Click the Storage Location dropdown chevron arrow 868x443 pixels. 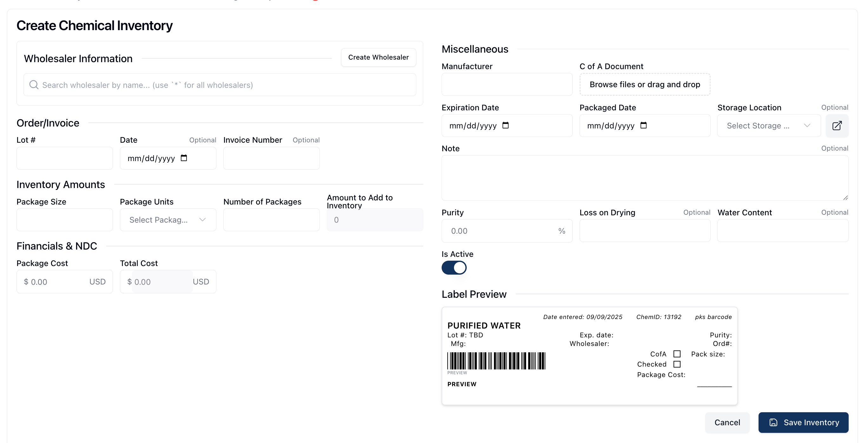807,126
